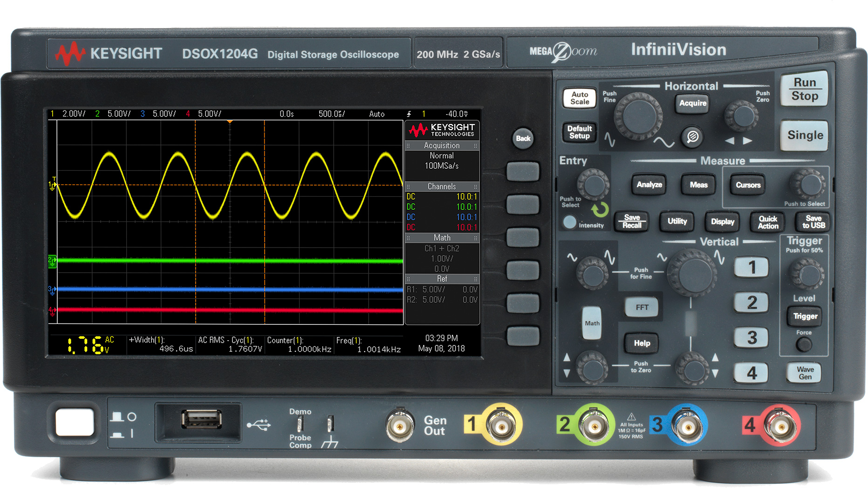This screenshot has width=868, height=488.
Task: Open the Ref section showing R1 and R2
Action: pos(442,279)
